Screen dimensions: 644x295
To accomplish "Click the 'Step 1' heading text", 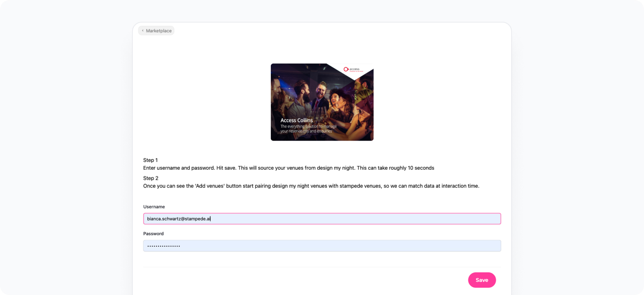I will 151,160.
